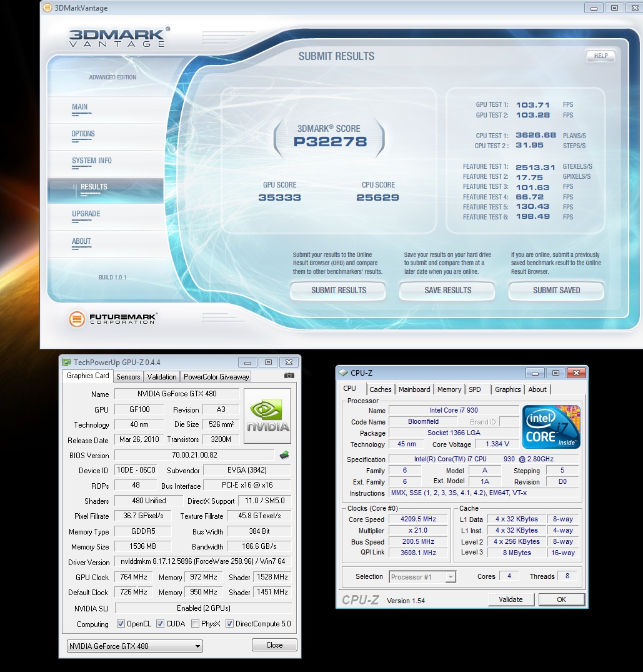The width and height of the screenshot is (643, 672).
Task: Click the 3DMark score P32278
Action: (331, 142)
